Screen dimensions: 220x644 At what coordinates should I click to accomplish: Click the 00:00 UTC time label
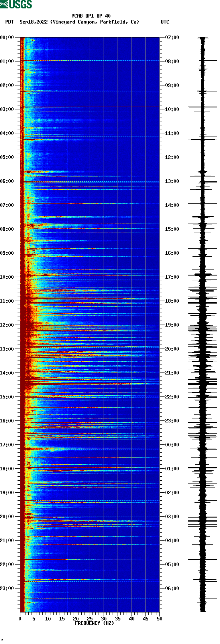172,445
